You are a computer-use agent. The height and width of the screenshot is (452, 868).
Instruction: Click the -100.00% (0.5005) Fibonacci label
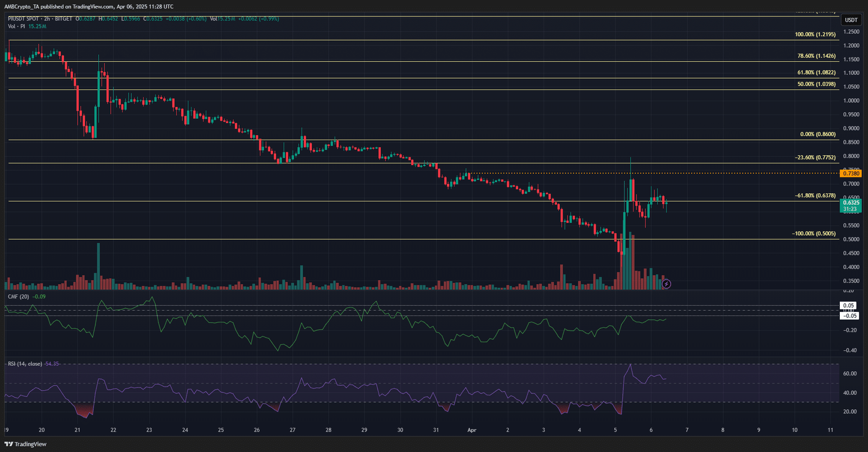tap(814, 234)
